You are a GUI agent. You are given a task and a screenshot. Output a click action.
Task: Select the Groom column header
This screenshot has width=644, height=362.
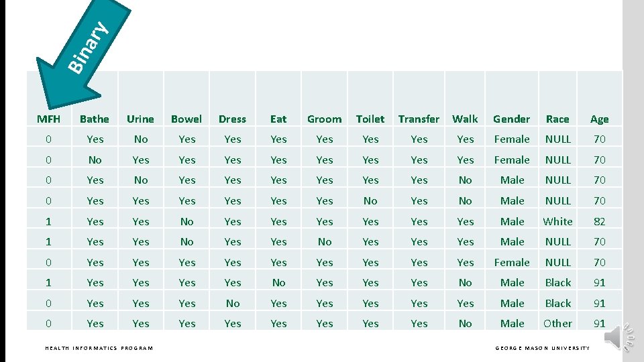point(324,119)
